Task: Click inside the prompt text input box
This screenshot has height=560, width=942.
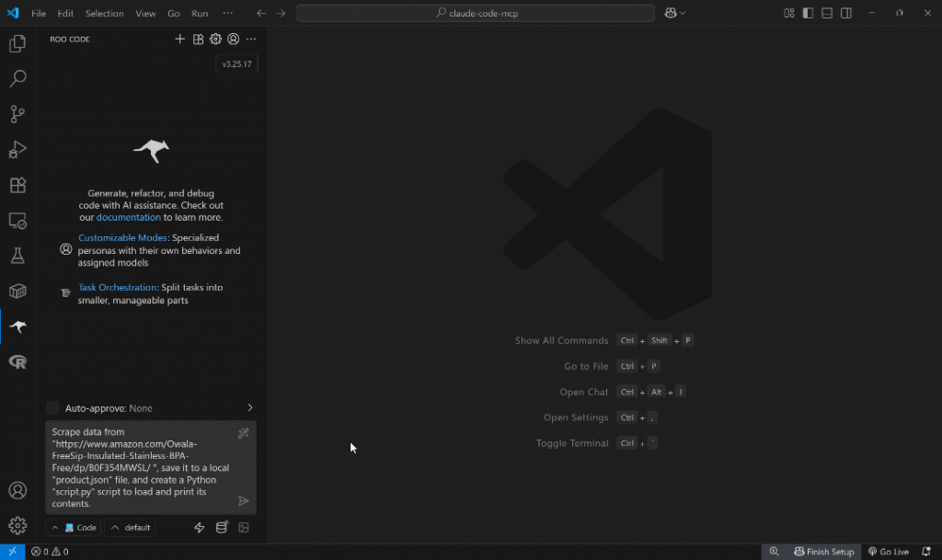Action: point(138,467)
